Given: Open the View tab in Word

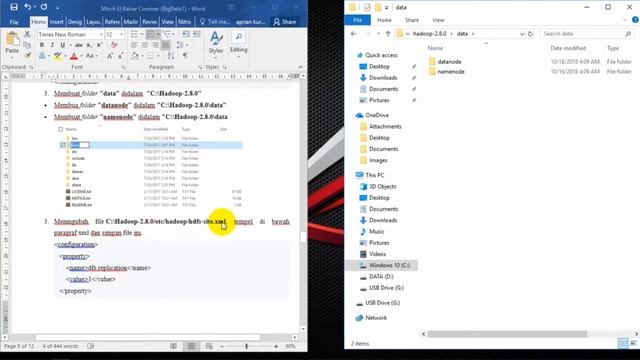Looking at the screenshot, I should click(x=167, y=22).
